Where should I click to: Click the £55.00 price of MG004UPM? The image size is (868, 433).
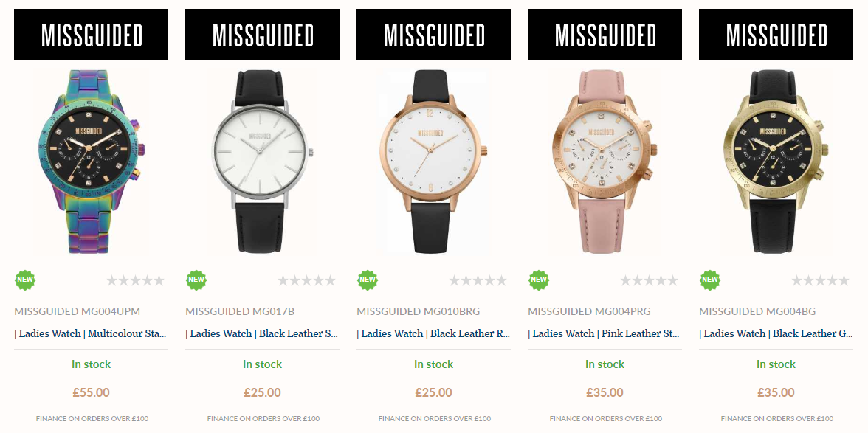coord(92,392)
